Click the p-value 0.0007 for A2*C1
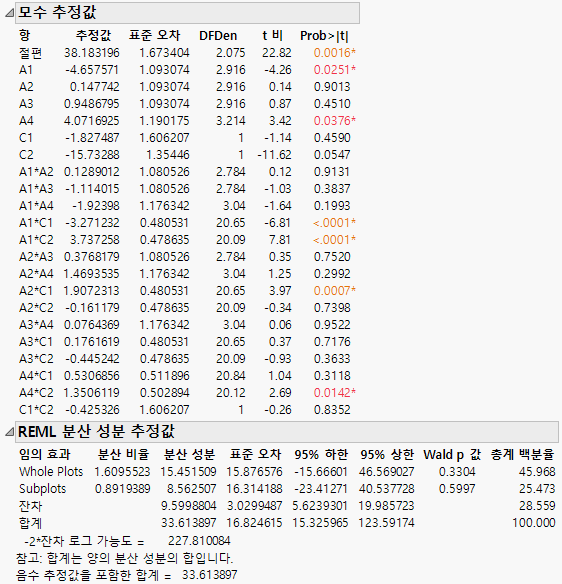This screenshot has width=562, height=584. (334, 291)
